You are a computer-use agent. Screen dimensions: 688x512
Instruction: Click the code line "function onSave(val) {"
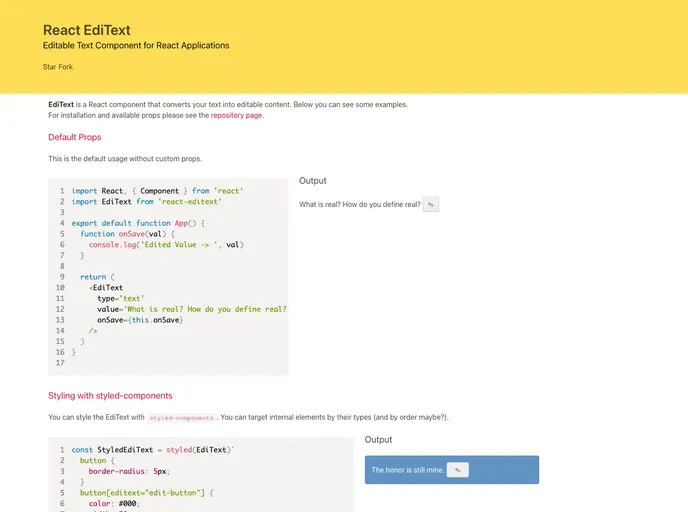(x=128, y=234)
